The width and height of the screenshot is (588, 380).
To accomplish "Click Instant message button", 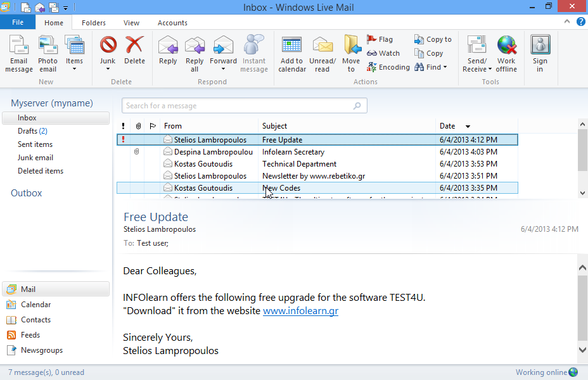I will pyautogui.click(x=254, y=54).
